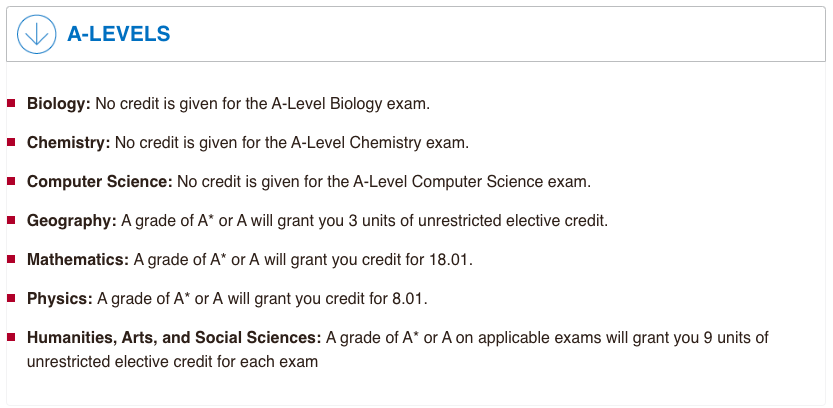Click the Mathematics bold label

(78, 260)
